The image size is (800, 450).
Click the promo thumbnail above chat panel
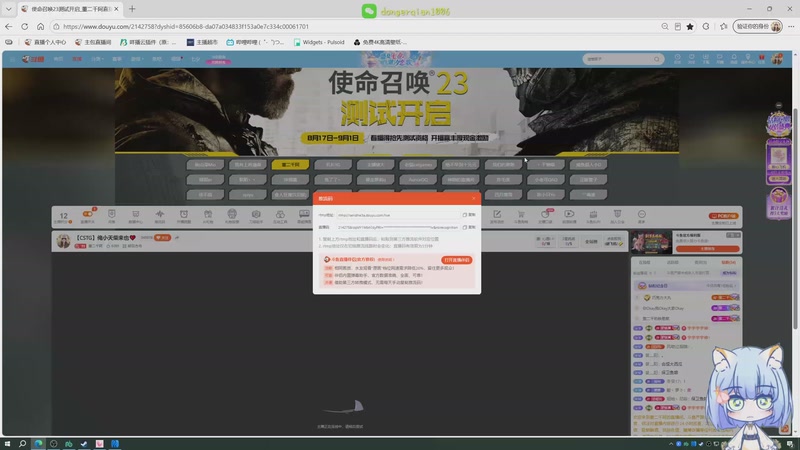pos(652,242)
